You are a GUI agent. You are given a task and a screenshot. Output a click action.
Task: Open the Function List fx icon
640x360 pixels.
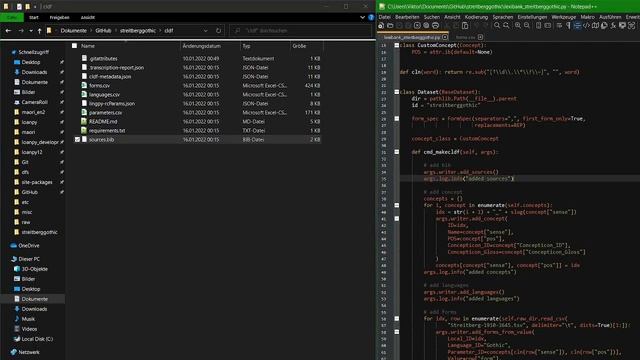click(613, 26)
